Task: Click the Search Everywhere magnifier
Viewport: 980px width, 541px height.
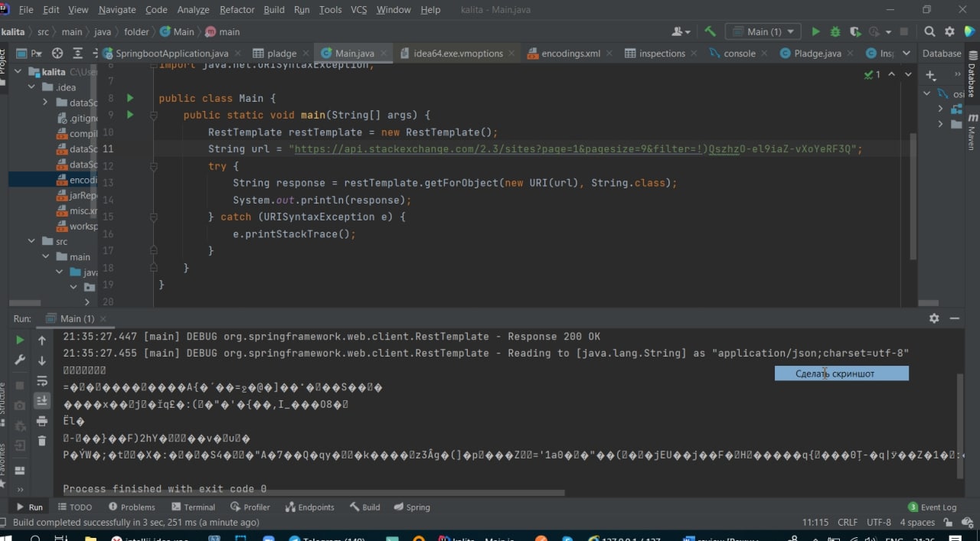Action: [x=929, y=31]
